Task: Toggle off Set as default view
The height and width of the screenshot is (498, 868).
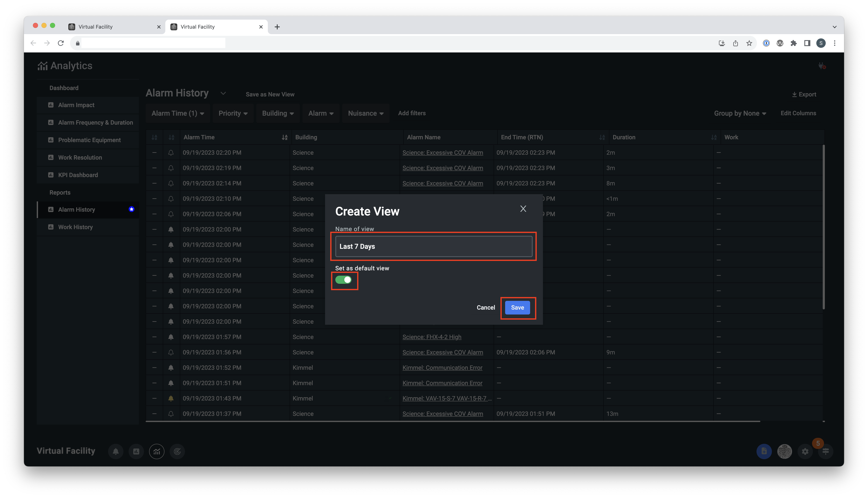Action: (x=343, y=280)
